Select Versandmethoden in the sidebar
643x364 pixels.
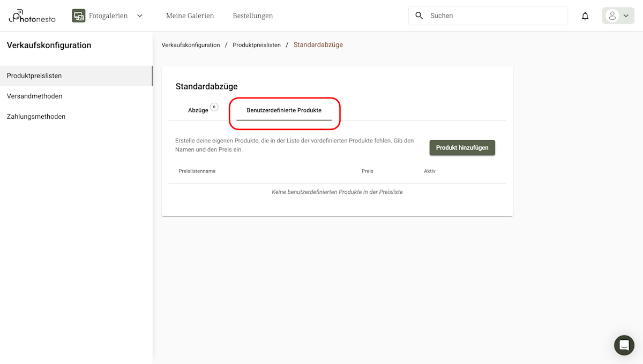click(34, 96)
